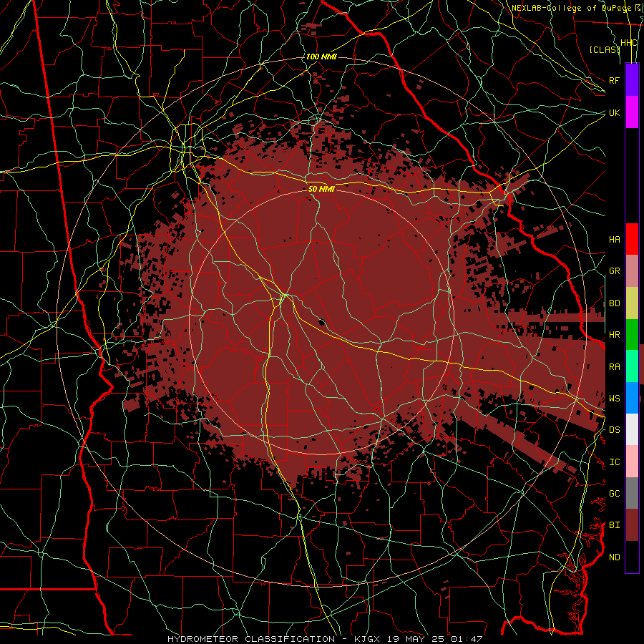644x644 pixels.
Task: Click the GC legend label
Action: pos(615,494)
